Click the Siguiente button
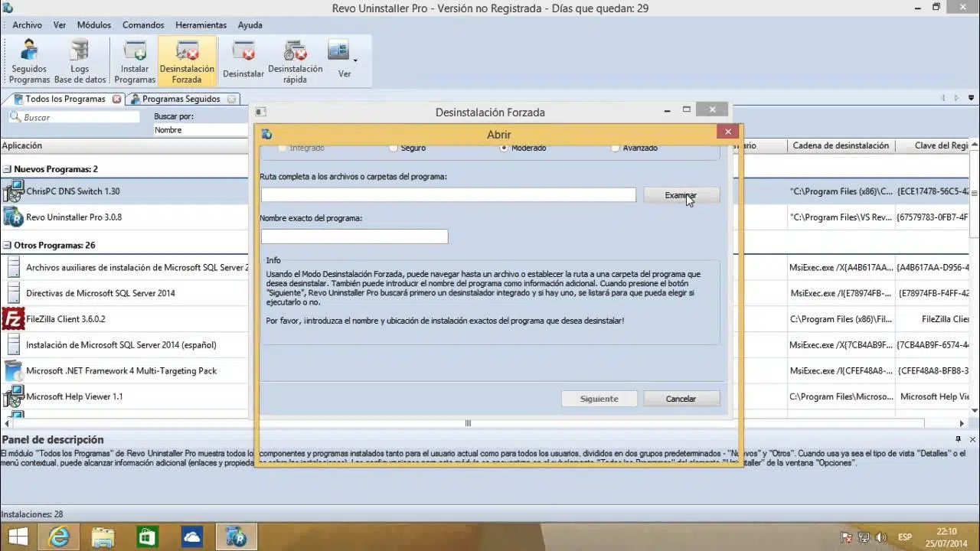980x551 pixels. pyautogui.click(x=599, y=399)
